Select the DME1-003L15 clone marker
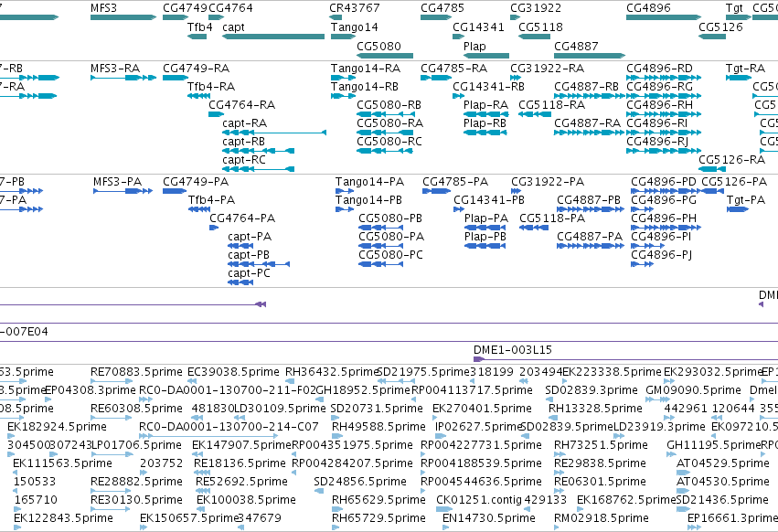Image resolution: width=778 pixels, height=532 pixels. click(479, 359)
